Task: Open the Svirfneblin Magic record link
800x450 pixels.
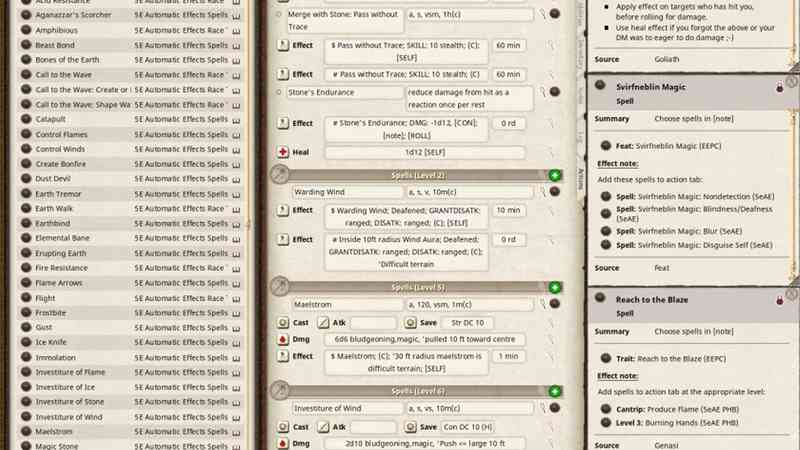Action: 602,86
